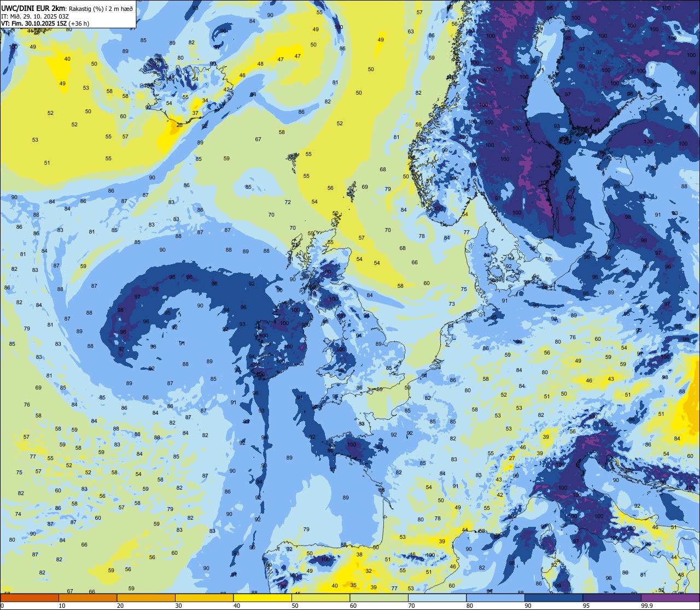Viewport: 700px width, 610px height.
Task: Click the '72' humidity value north of Scotland
Action: pos(288,202)
